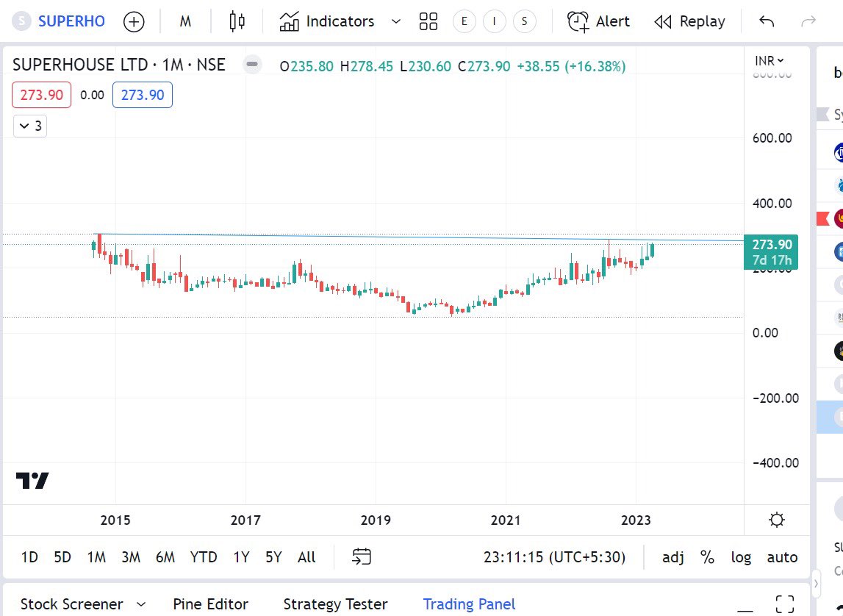Image resolution: width=843 pixels, height=616 pixels.
Task: Collapse the indicators legend showing 3
Action: tap(30, 126)
